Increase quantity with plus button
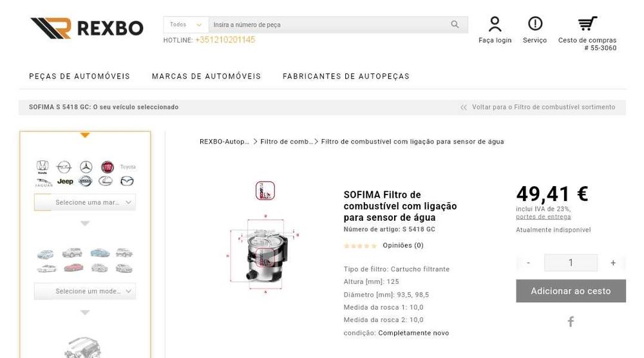The width and height of the screenshot is (644, 358). tap(613, 263)
